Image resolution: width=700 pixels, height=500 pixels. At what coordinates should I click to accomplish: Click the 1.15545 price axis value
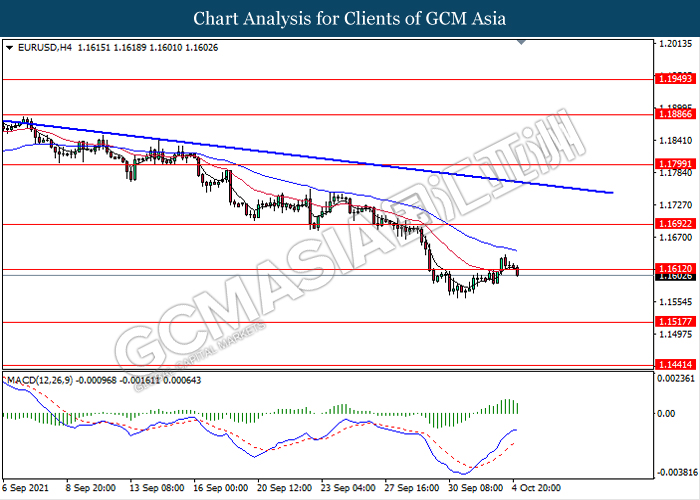click(675, 302)
